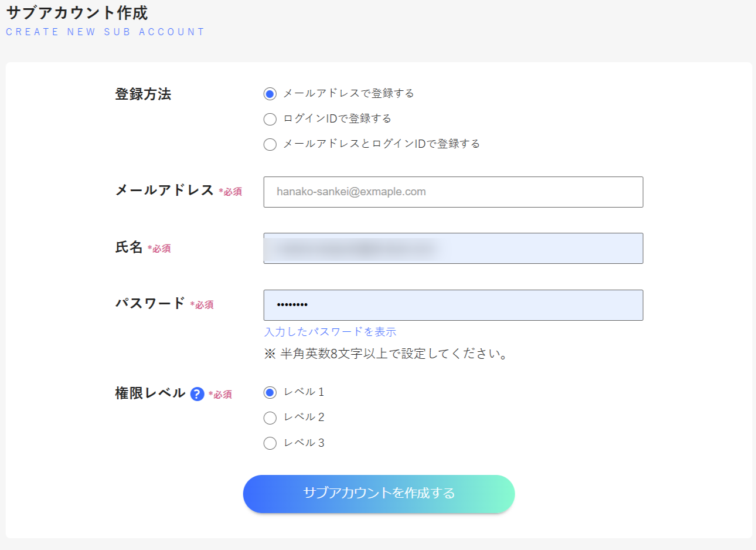756x550 pixels.
Task: Click the 氏名 field label
Action: click(129, 247)
